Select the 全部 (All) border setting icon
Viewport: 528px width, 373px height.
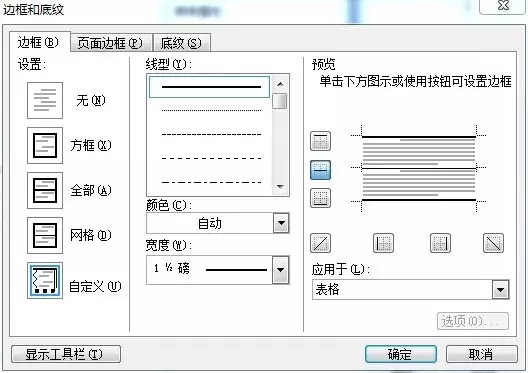(x=45, y=190)
